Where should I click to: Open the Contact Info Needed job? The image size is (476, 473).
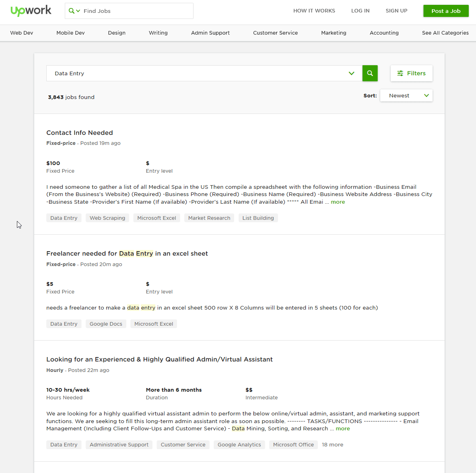(x=80, y=133)
